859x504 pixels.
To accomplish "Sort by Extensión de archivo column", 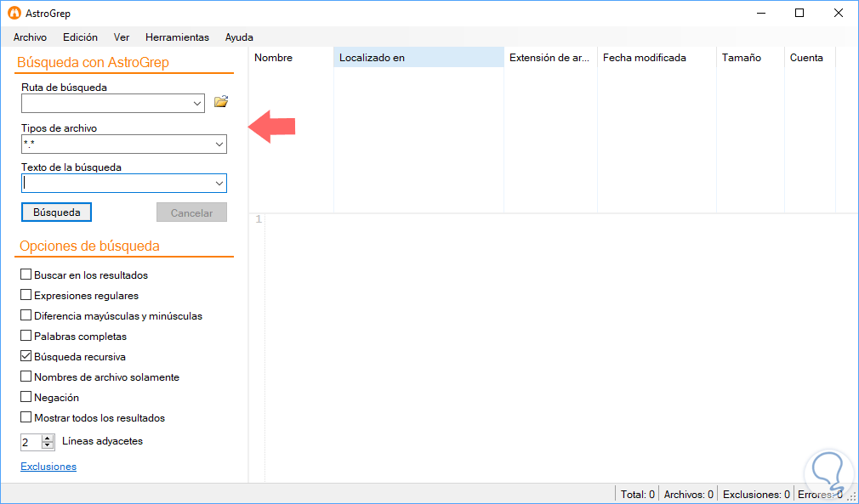I will (550, 58).
